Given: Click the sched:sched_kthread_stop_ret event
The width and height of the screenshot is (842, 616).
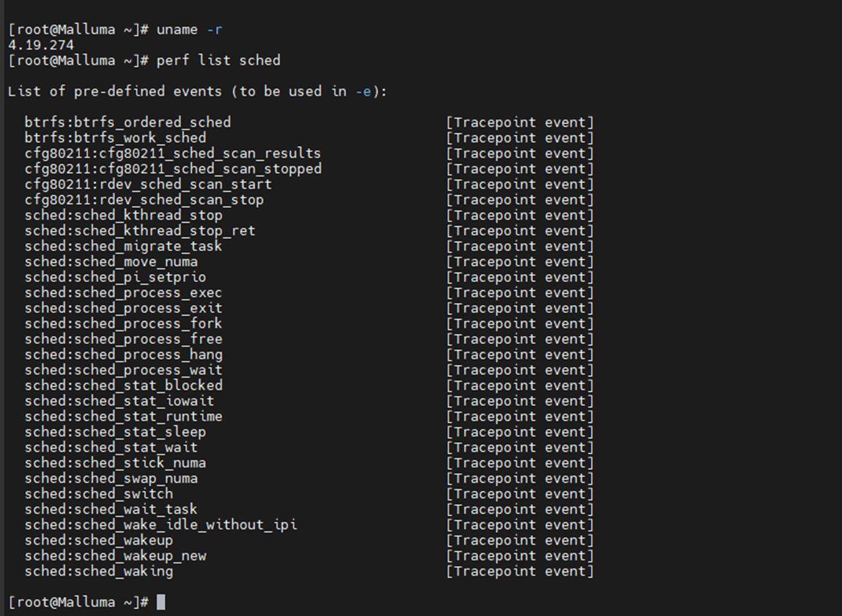Looking at the screenshot, I should 140,231.
